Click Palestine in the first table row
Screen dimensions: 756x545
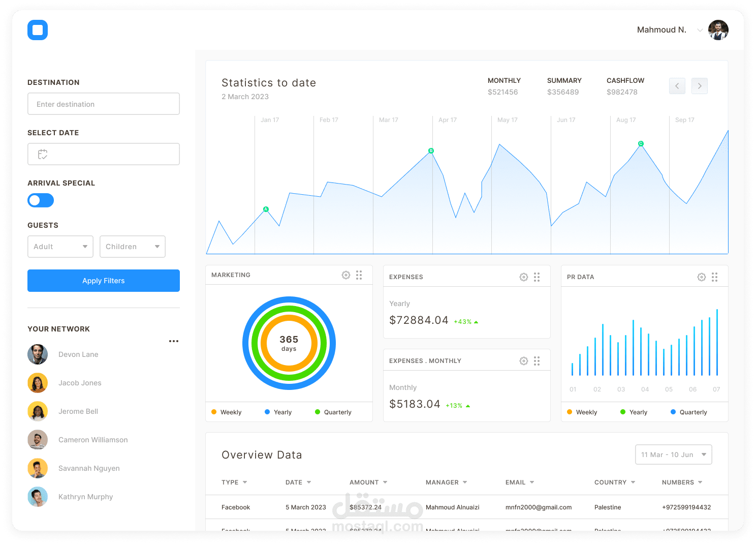tap(608, 507)
